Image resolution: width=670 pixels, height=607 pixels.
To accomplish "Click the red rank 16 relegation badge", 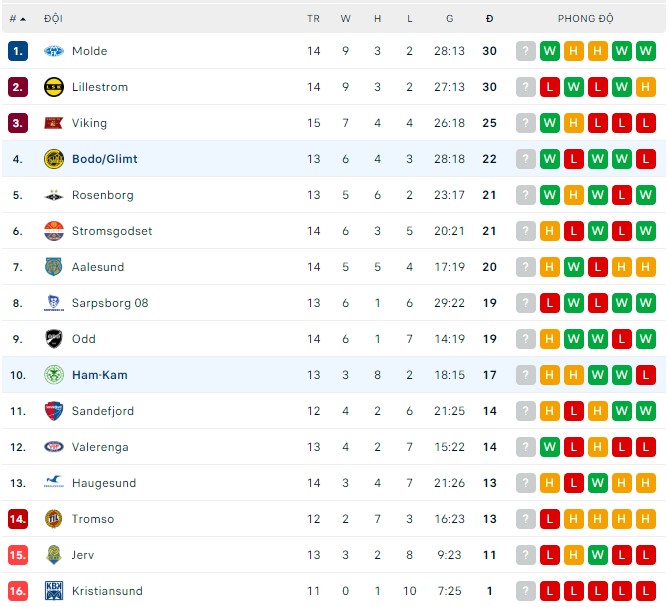I will pos(17,591).
